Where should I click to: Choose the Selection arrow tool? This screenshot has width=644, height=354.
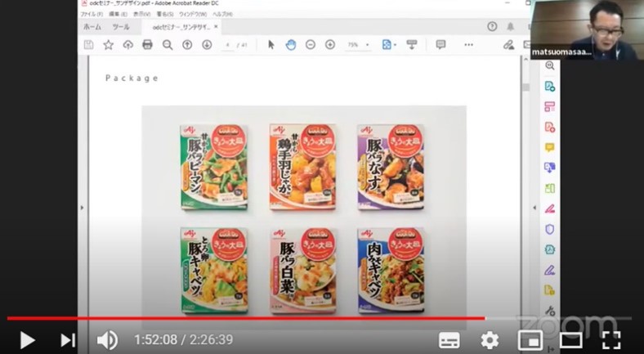pyautogui.click(x=271, y=44)
